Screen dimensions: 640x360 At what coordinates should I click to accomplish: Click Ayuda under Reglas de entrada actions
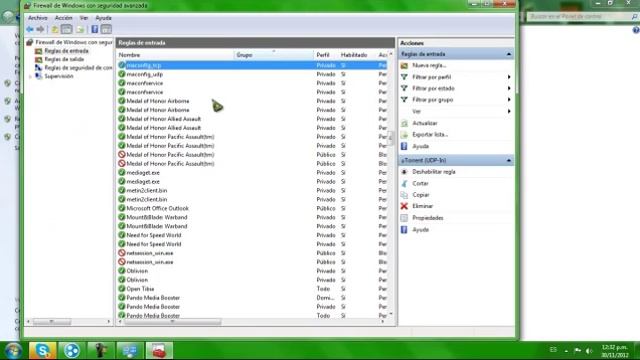(420, 146)
